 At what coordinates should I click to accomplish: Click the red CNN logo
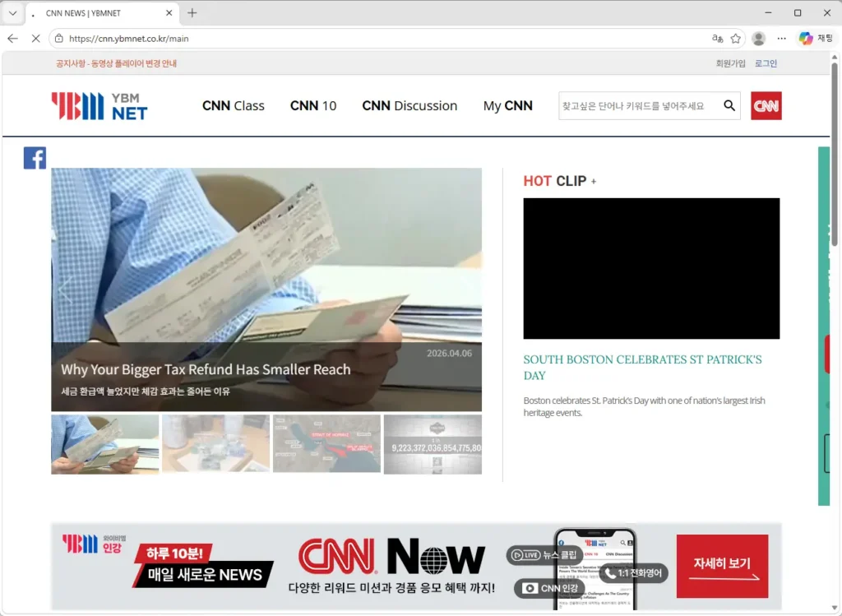tap(766, 105)
